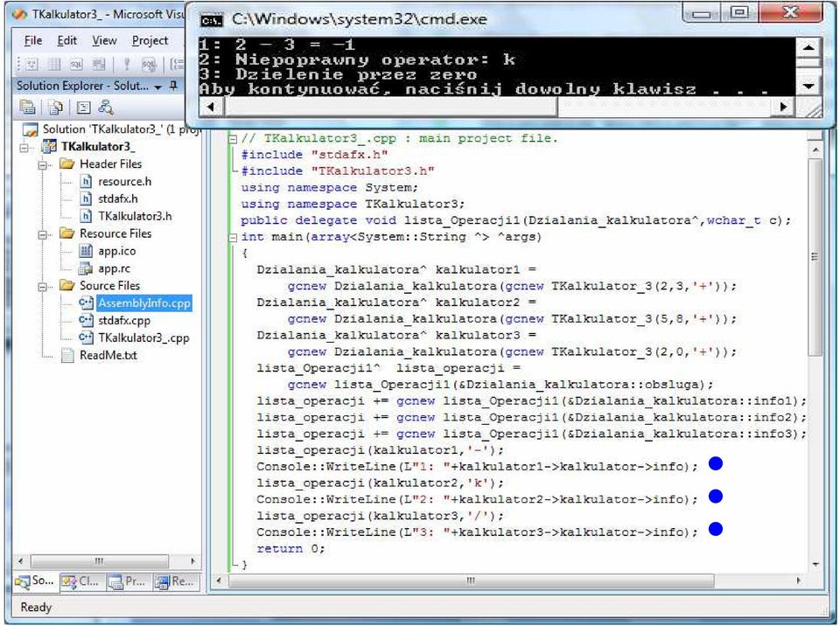Click the first grayed toolbar icon below File

coord(31,65)
